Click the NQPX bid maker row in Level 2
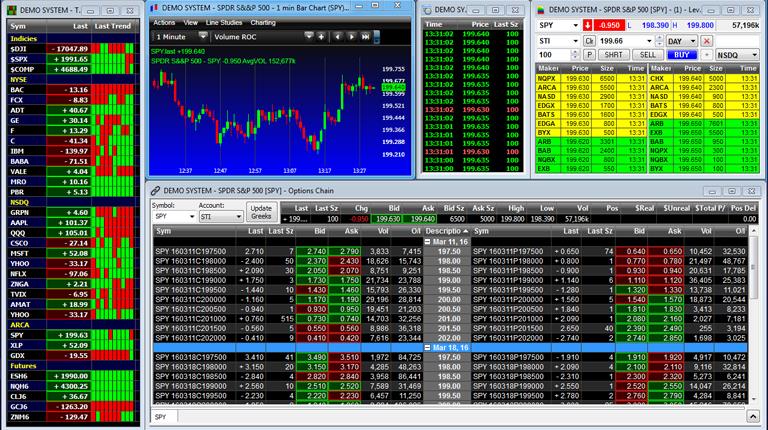Screen dimensions: 768x430 coord(591,78)
